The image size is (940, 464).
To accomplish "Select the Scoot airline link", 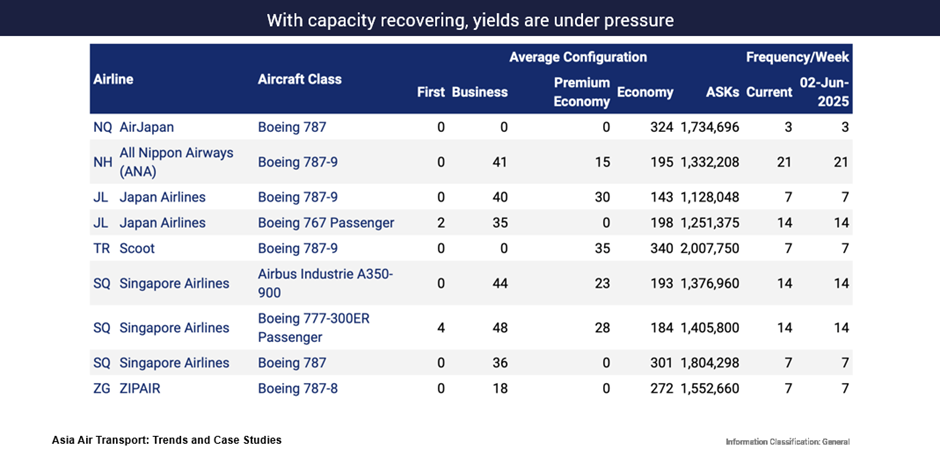I will point(137,248).
